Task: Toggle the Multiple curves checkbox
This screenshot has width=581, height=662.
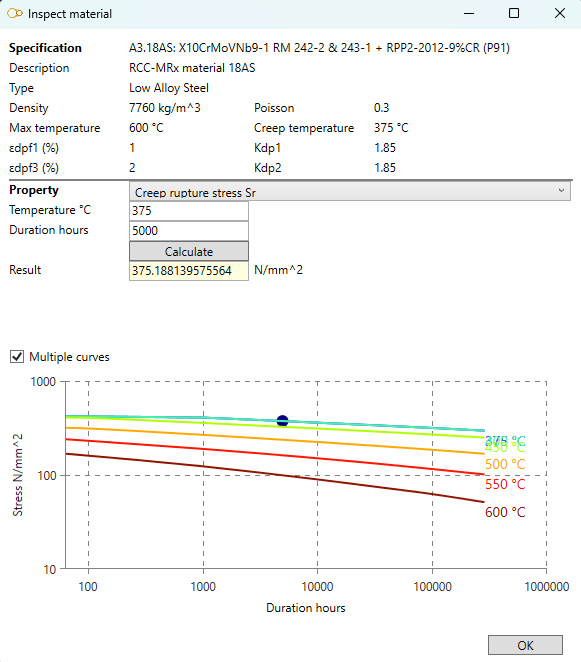Action: pyautogui.click(x=17, y=357)
